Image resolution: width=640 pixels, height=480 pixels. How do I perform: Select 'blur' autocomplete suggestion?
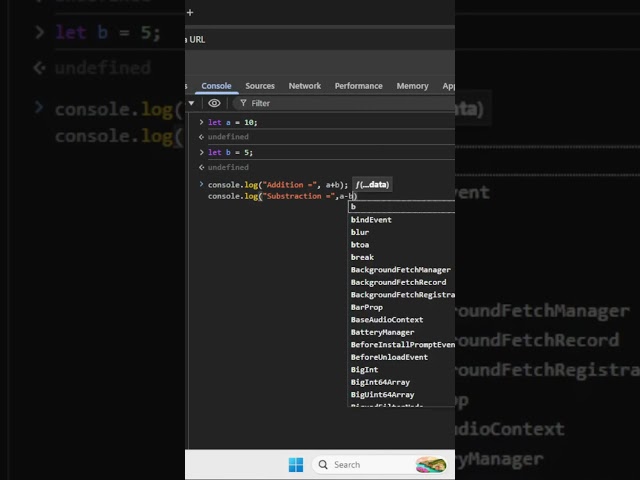pyautogui.click(x=401, y=232)
